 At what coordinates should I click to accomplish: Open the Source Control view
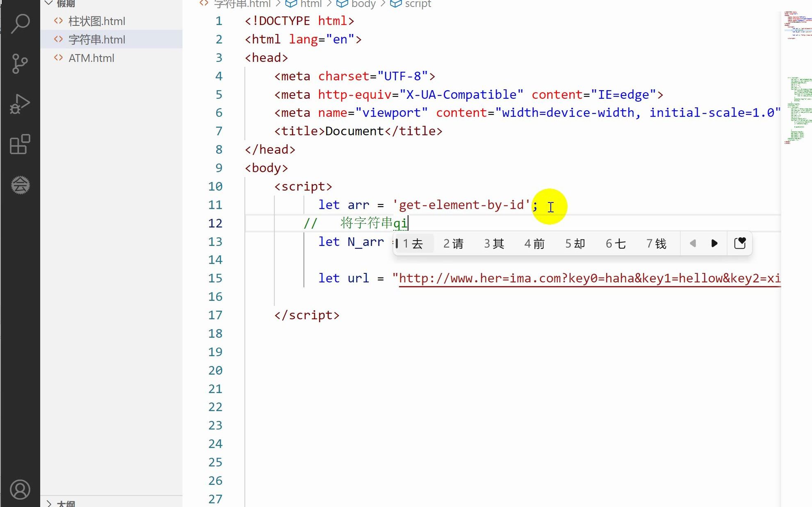[x=20, y=64]
